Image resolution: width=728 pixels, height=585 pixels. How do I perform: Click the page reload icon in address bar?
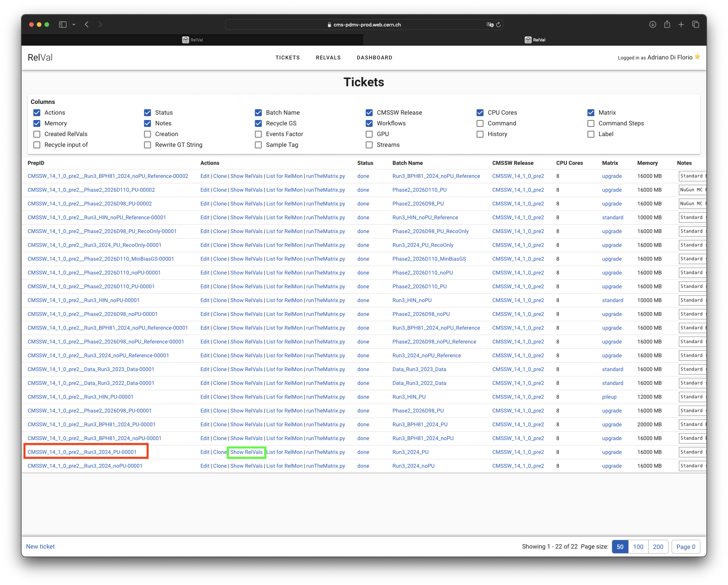498,25
